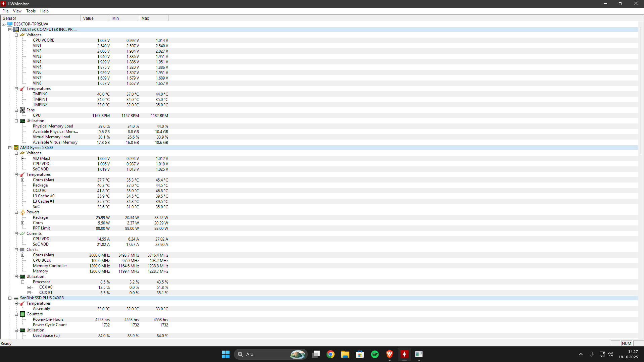This screenshot has width=644, height=362.
Task: Click the Clocks icon
Action: (x=22, y=250)
